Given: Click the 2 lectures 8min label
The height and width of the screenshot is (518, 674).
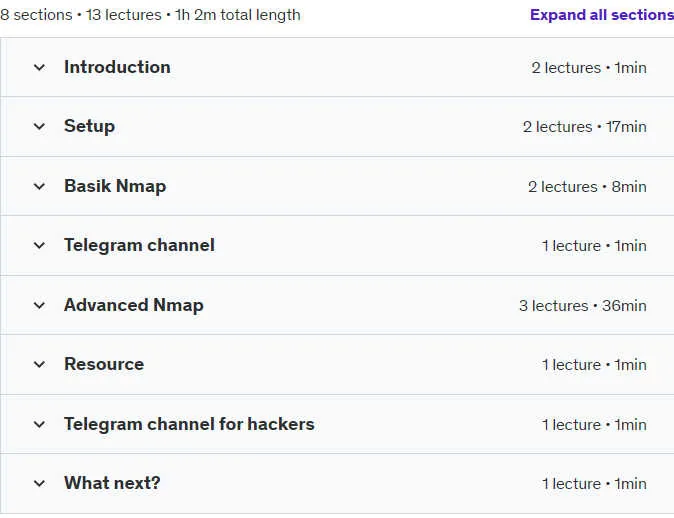Looking at the screenshot, I should 587,187.
